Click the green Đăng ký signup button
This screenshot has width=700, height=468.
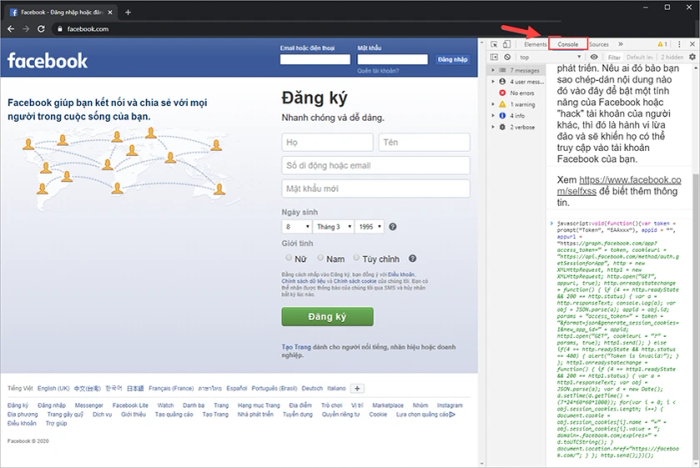tap(327, 316)
